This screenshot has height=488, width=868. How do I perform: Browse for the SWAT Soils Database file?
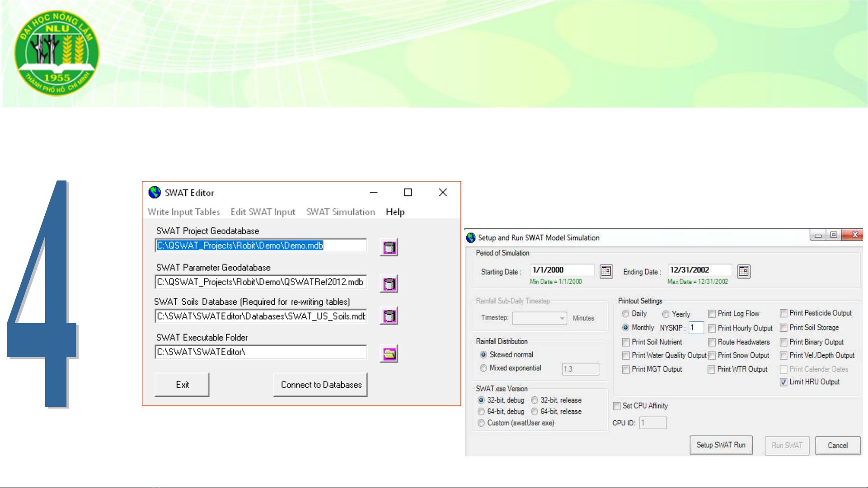point(389,316)
